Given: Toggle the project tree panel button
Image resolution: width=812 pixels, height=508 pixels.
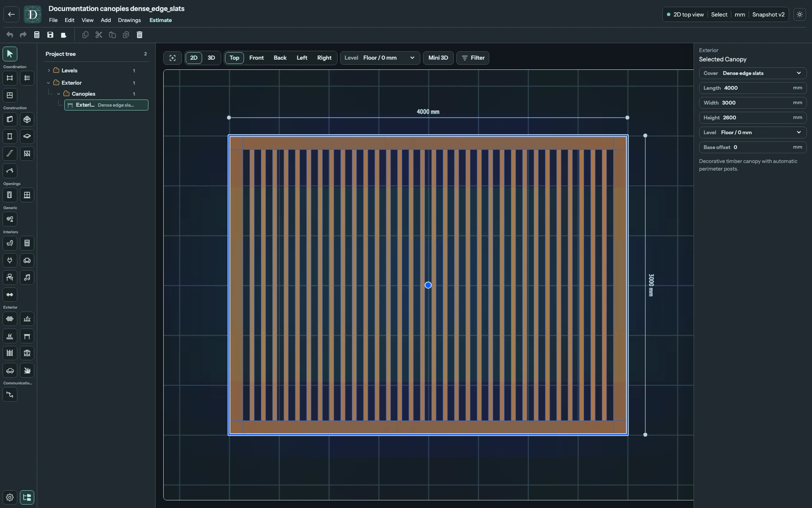Looking at the screenshot, I should tap(27, 497).
